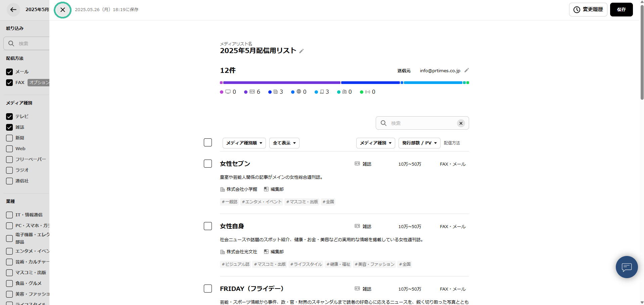Expand the 全て表示 filter dropdown

pyautogui.click(x=284, y=143)
